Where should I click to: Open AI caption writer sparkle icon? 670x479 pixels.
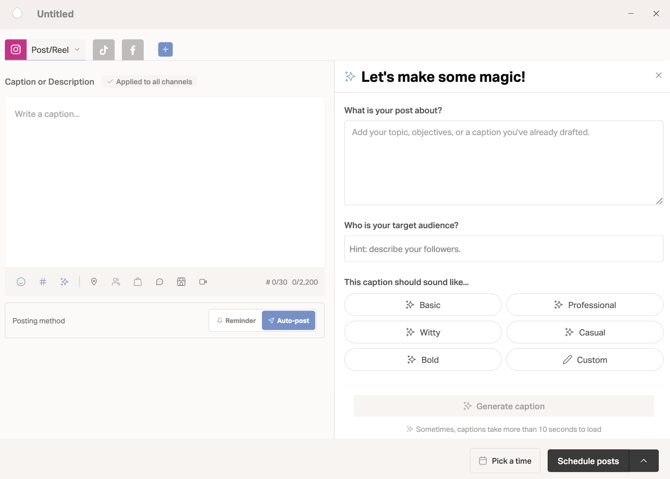(65, 282)
